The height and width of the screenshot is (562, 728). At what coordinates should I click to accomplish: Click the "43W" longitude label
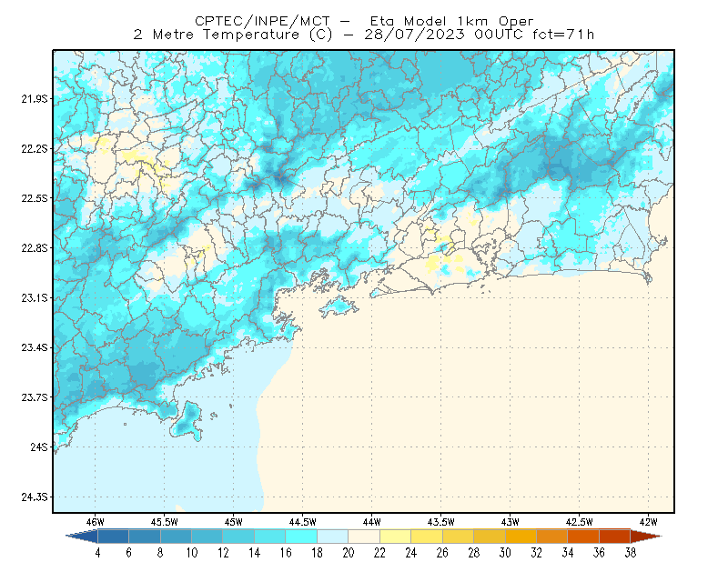pos(510,522)
